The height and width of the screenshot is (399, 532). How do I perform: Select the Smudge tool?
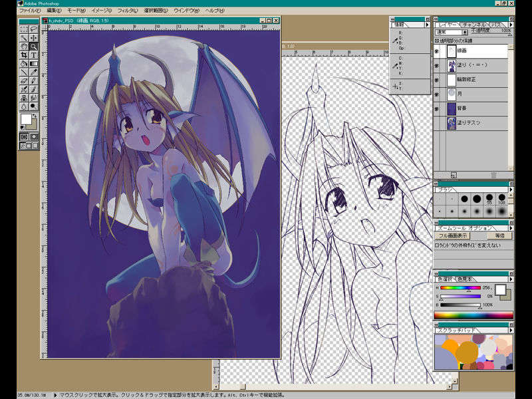[34, 98]
